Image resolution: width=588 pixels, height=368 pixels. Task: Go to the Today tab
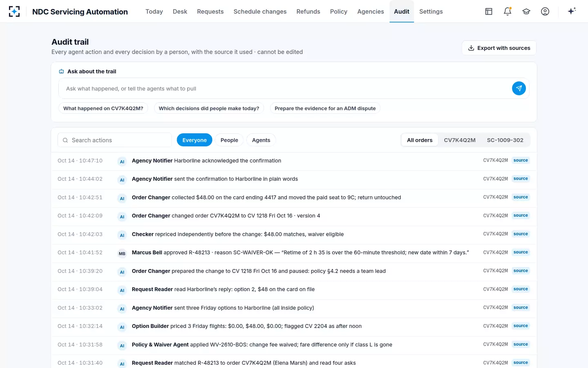pyautogui.click(x=154, y=11)
